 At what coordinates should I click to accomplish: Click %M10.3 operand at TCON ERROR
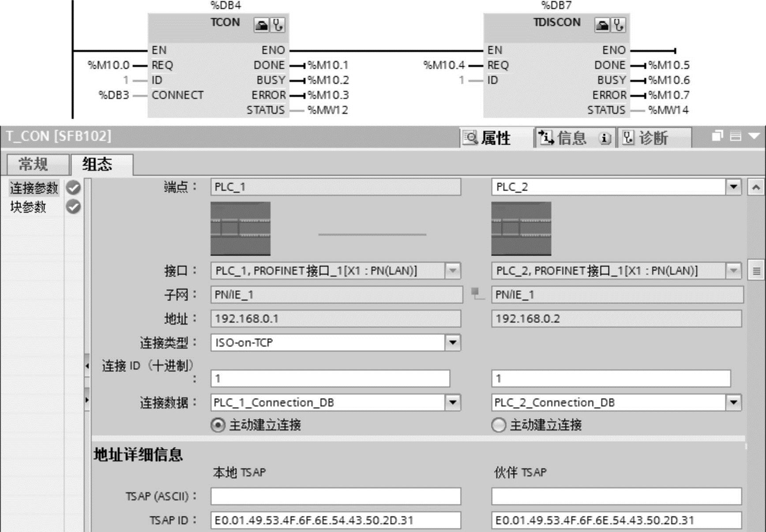328,95
